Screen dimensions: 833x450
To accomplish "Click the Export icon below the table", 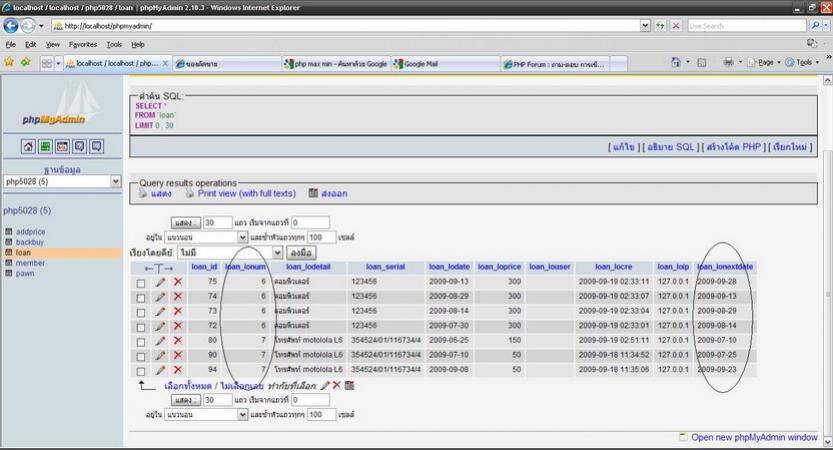I will [349, 386].
